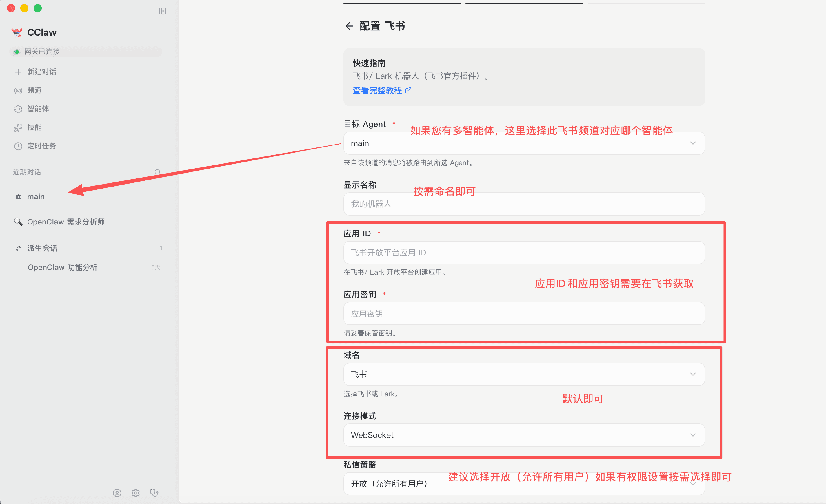The image size is (826, 504).
Task: Click the first progress step bar at top
Action: pos(402,3)
